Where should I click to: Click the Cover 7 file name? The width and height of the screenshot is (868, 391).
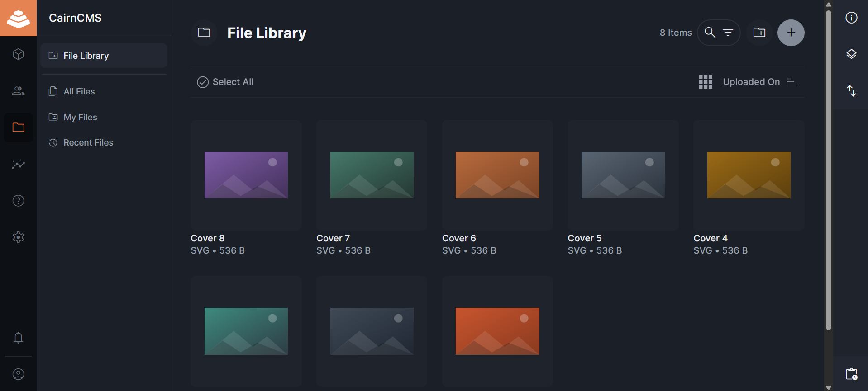[x=333, y=238]
